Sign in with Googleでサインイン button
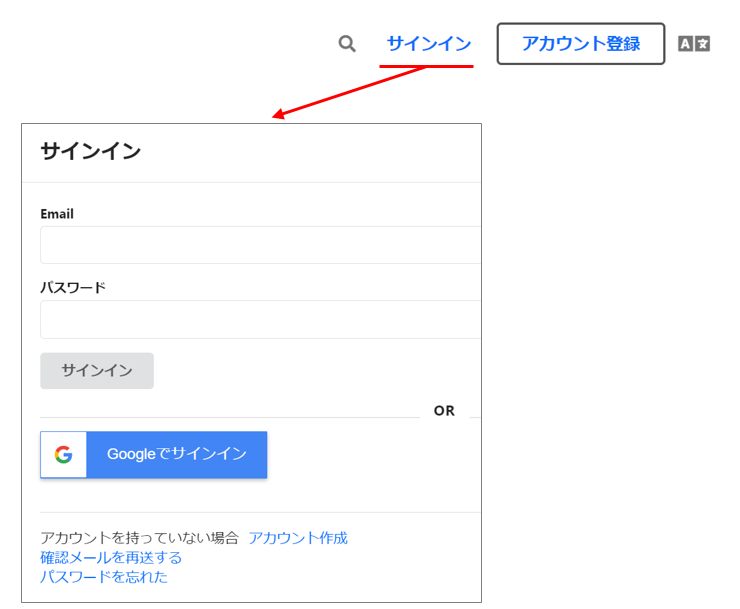 pyautogui.click(x=153, y=455)
